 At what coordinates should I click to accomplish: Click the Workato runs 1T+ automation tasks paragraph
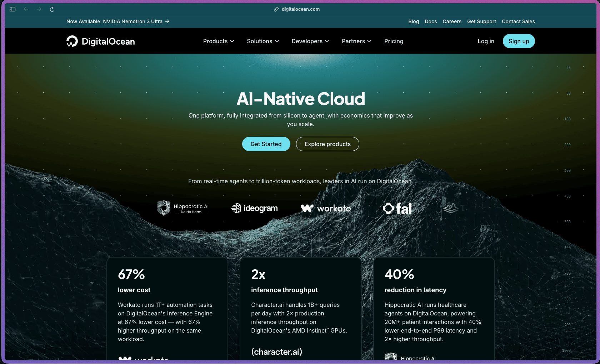165,322
